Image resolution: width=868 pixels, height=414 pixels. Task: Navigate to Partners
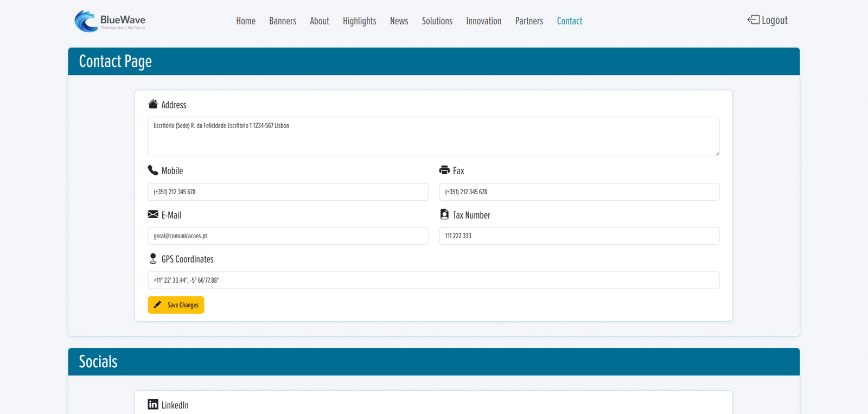point(529,21)
